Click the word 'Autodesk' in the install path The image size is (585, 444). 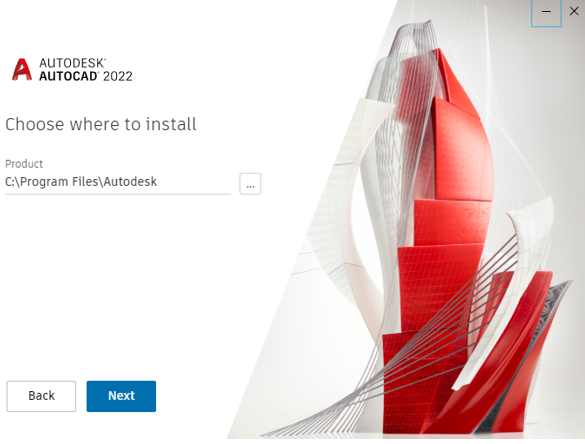(x=130, y=182)
